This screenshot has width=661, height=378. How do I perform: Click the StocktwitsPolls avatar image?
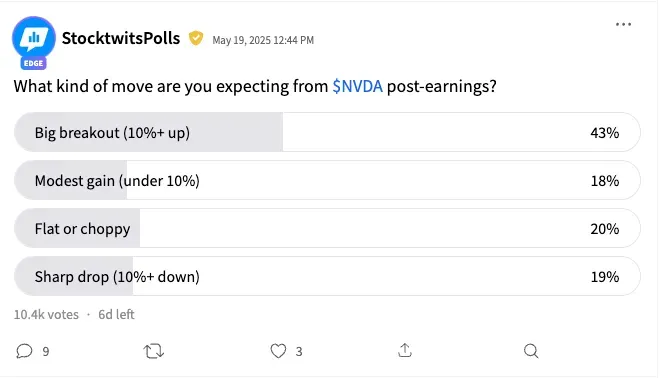click(34, 38)
